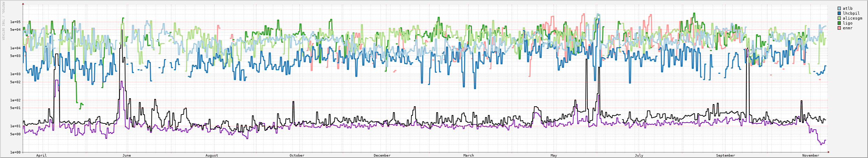This screenshot has height=158, width=868.
Task: Click the atlb light blue legend swatch
Action: (x=839, y=8)
